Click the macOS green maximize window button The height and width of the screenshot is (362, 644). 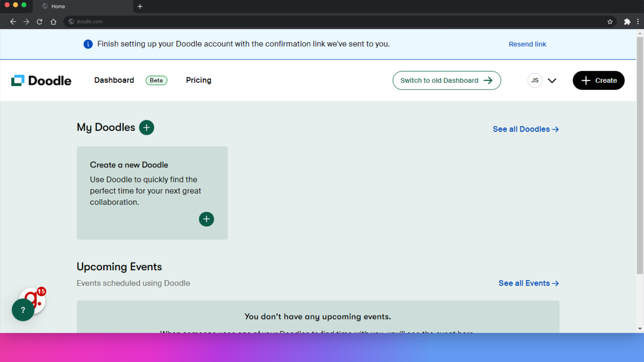[x=24, y=5]
